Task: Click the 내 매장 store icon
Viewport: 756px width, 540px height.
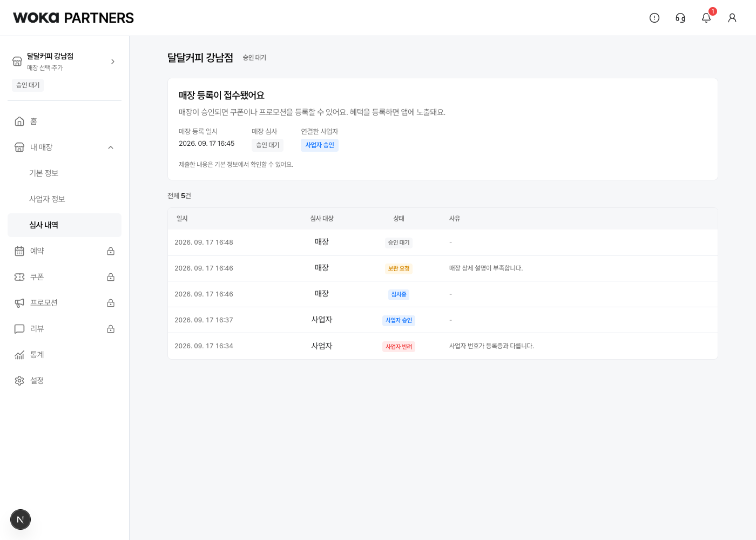Action: click(x=19, y=147)
